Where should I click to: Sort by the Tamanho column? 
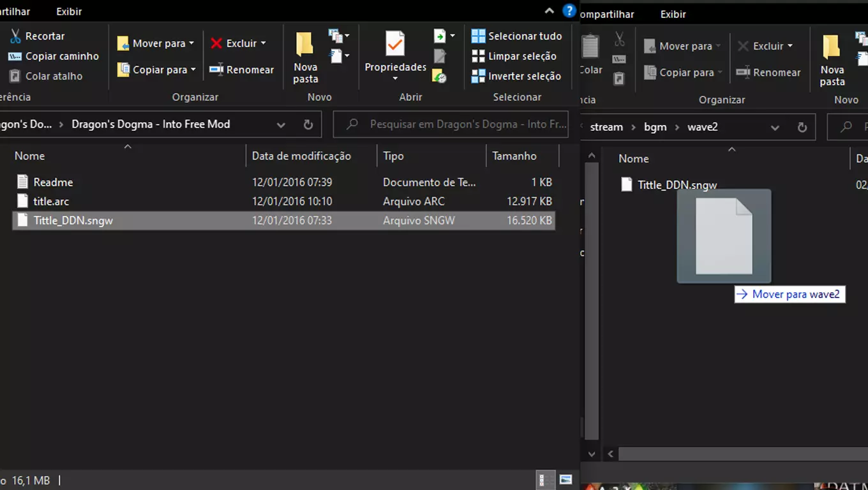click(x=522, y=156)
